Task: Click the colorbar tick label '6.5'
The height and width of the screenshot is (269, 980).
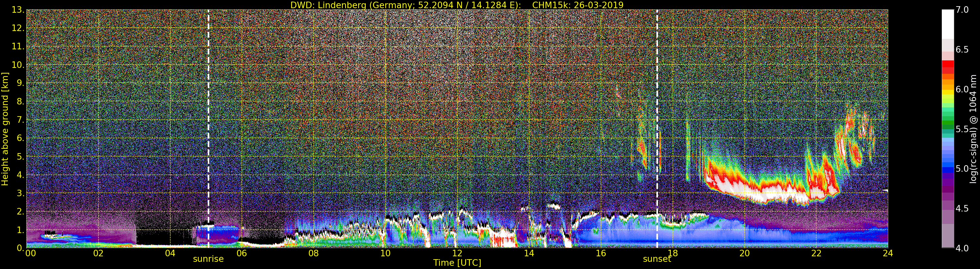Action: [x=962, y=50]
